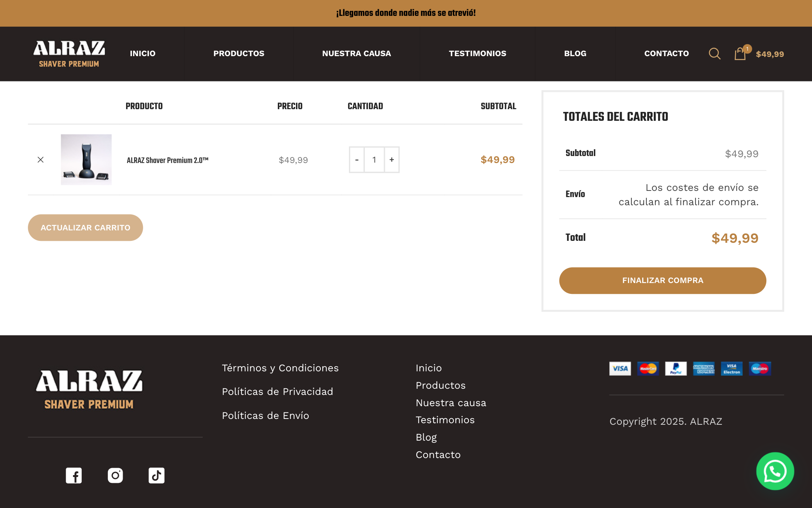
Task: Open footer Blog link
Action: point(426,437)
